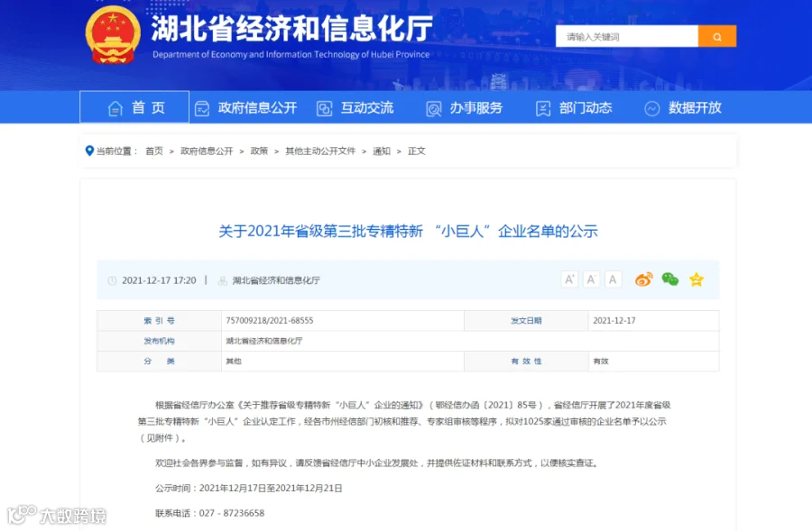Open the 部门动态 navigation item
Screen dimensions: 812x531
(574, 107)
